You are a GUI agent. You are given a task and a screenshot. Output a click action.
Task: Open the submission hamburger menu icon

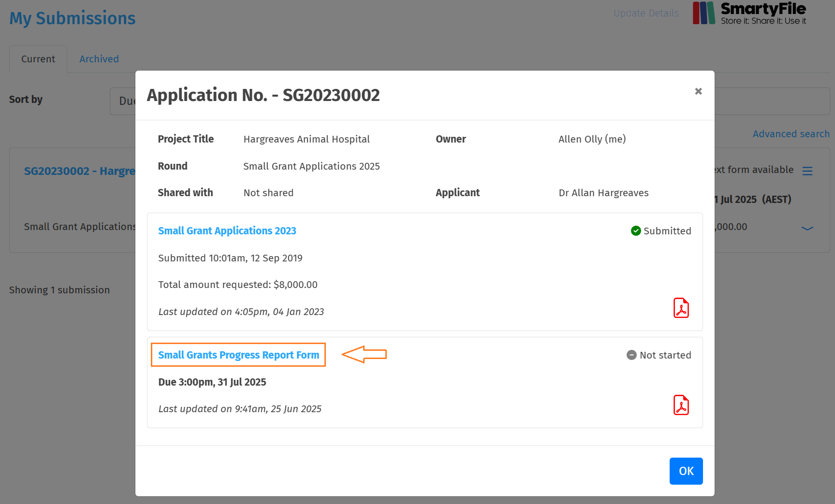pos(807,171)
